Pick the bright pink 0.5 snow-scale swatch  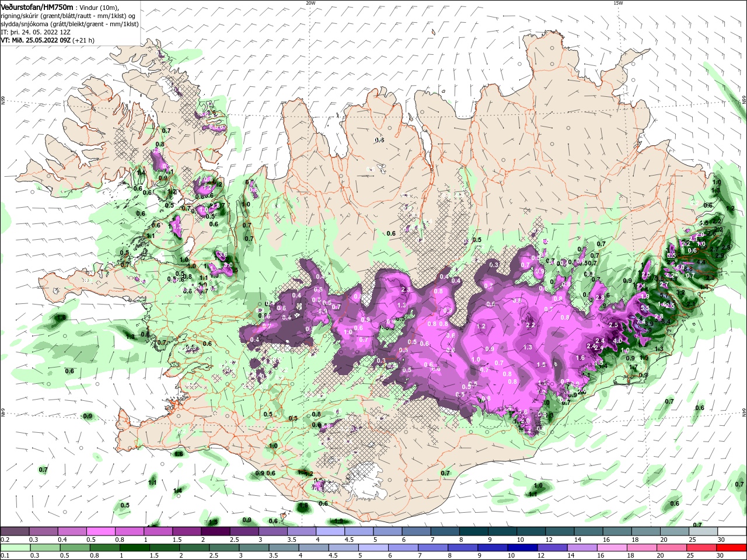(100, 531)
